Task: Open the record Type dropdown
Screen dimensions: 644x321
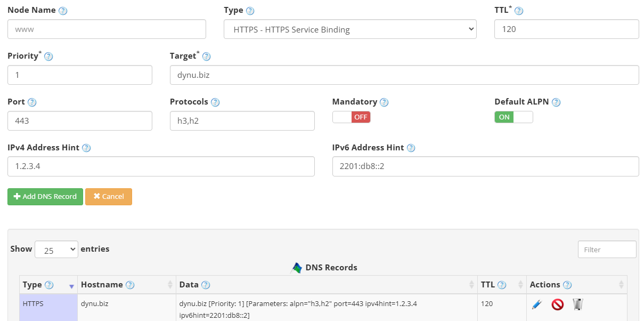Action: coord(349,29)
